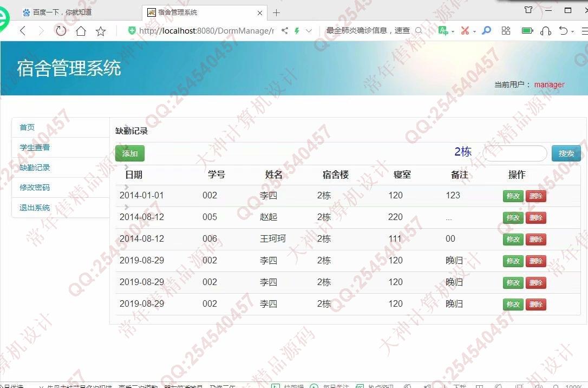Bookmark the page with the star icon
The height and width of the screenshot is (388, 588).
click(x=101, y=31)
